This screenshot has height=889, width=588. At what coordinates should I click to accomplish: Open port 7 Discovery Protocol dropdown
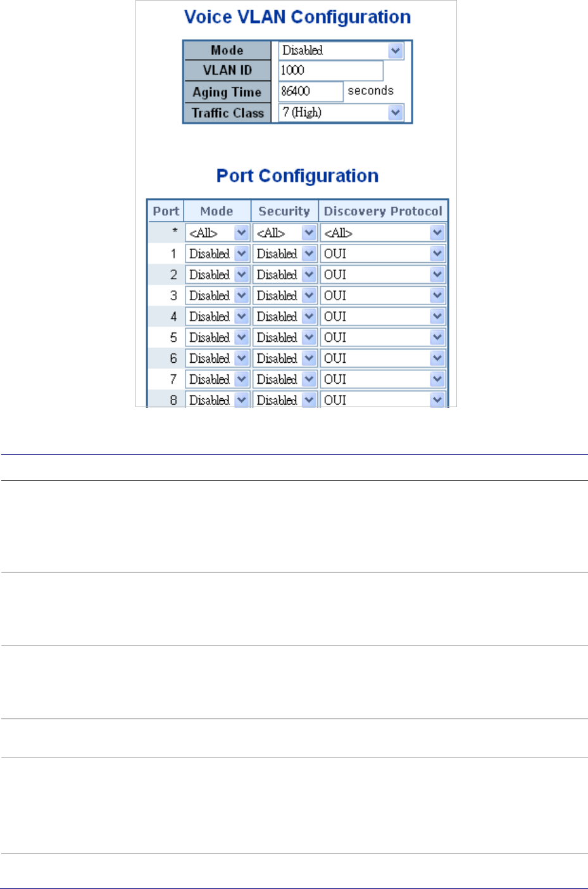(x=383, y=379)
